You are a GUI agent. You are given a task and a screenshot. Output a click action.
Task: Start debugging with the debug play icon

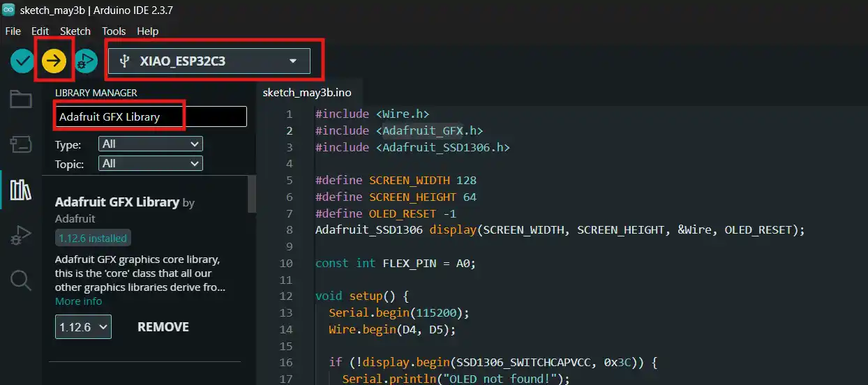[85, 61]
